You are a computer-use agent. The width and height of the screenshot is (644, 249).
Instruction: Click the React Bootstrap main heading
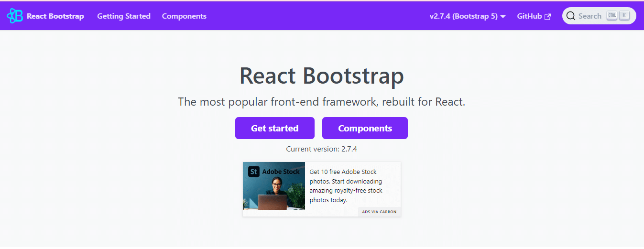point(322,76)
